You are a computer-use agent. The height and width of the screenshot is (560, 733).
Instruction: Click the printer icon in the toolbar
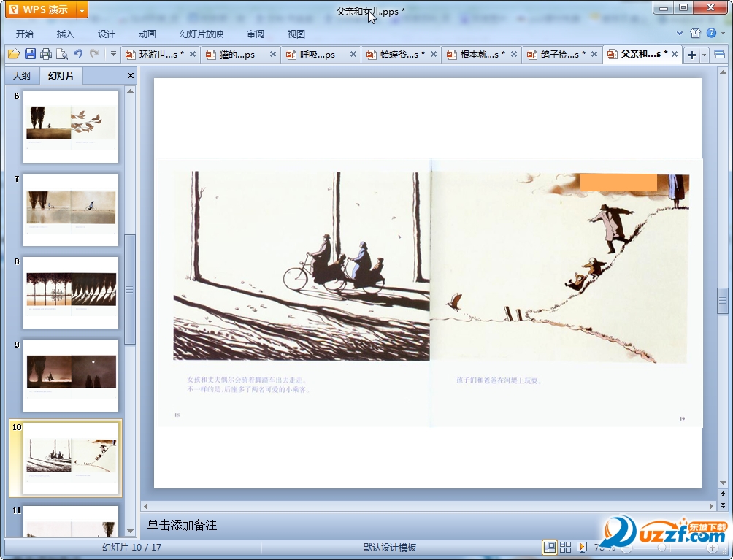pyautogui.click(x=46, y=54)
